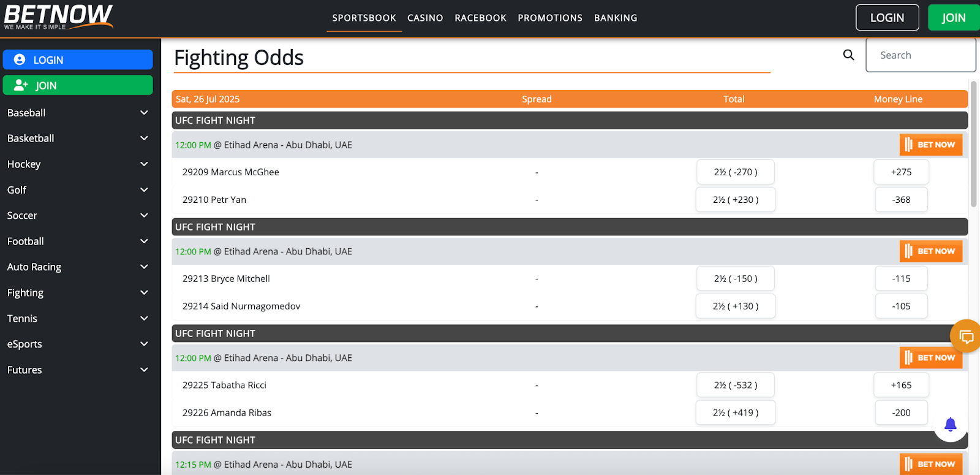Expand the Auto Racing category
The image size is (980, 475).
[144, 267]
